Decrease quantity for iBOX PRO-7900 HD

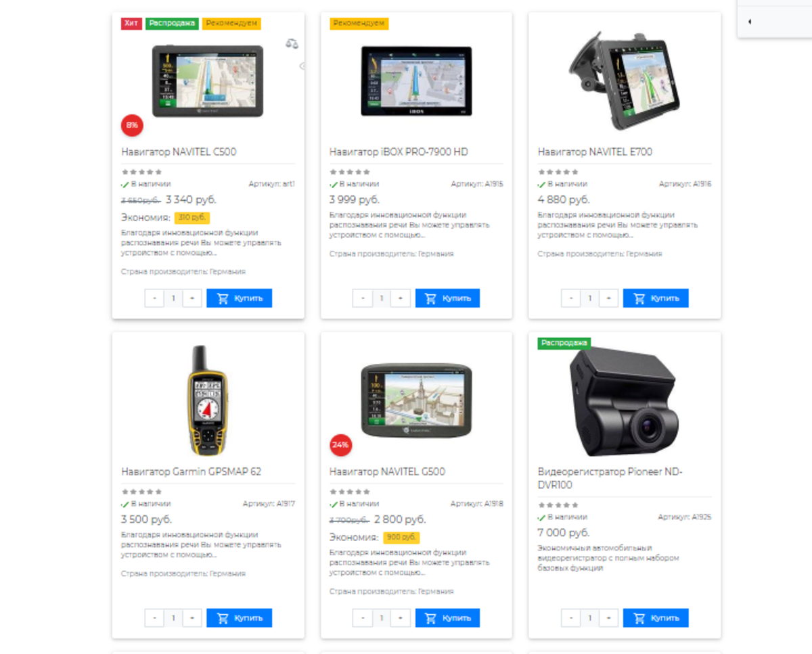[363, 298]
